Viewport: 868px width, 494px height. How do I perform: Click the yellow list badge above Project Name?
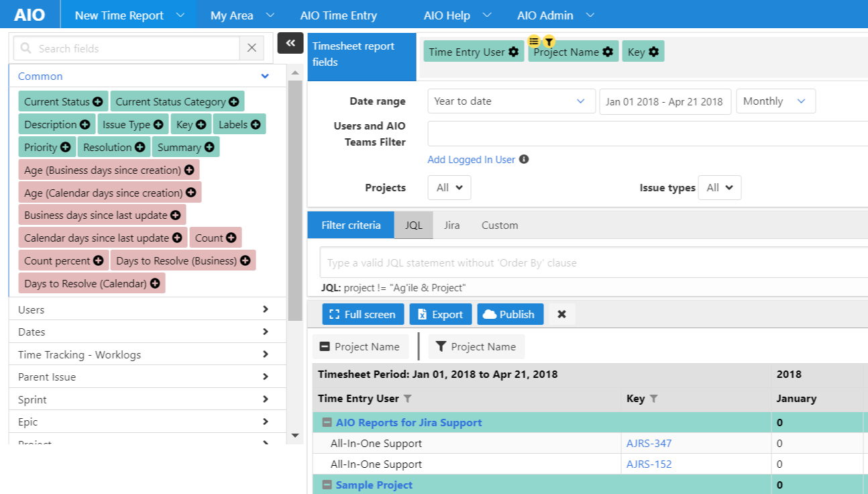coord(534,42)
